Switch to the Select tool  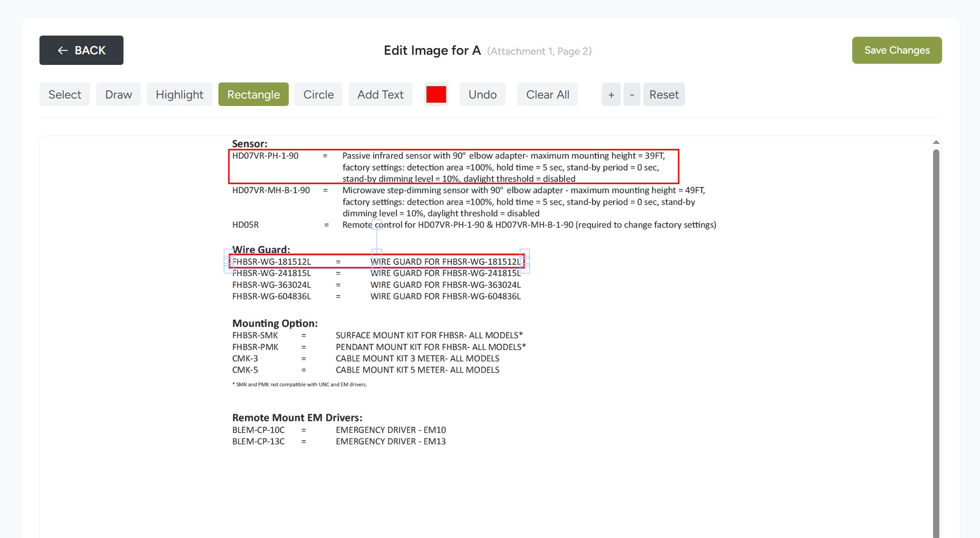click(x=64, y=94)
